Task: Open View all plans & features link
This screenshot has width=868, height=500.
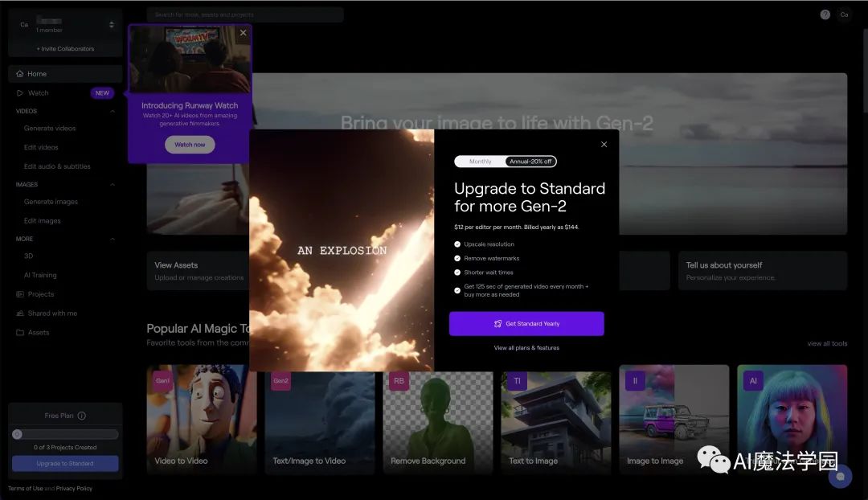Action: coord(526,348)
